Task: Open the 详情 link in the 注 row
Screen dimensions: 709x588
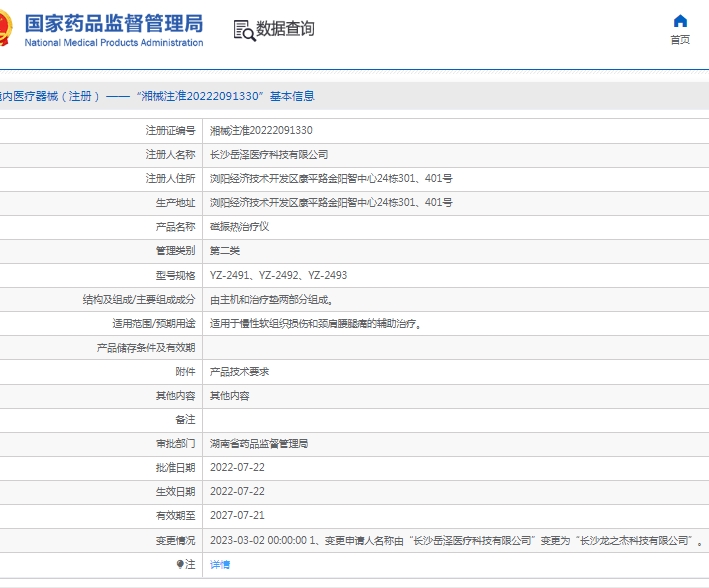Action: [x=220, y=564]
